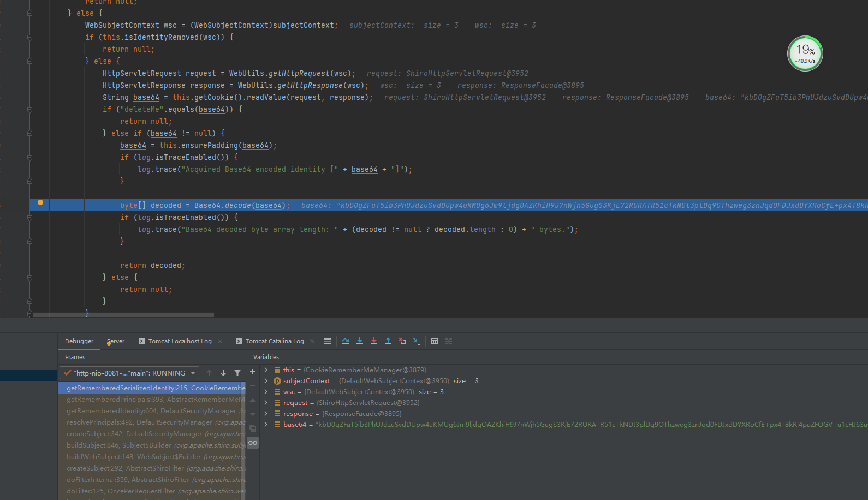The height and width of the screenshot is (500, 868).
Task: Expand the 'this' variable node
Action: [266, 370]
